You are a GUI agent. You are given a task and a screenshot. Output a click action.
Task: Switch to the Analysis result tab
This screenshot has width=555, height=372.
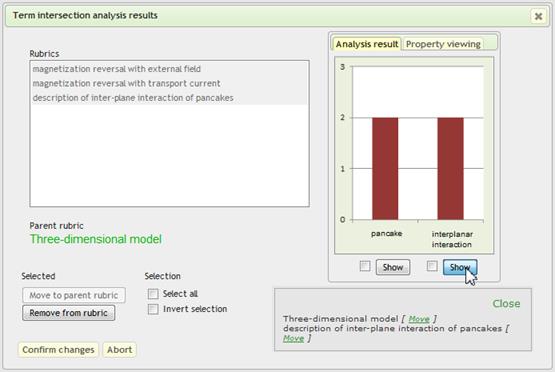coord(367,44)
